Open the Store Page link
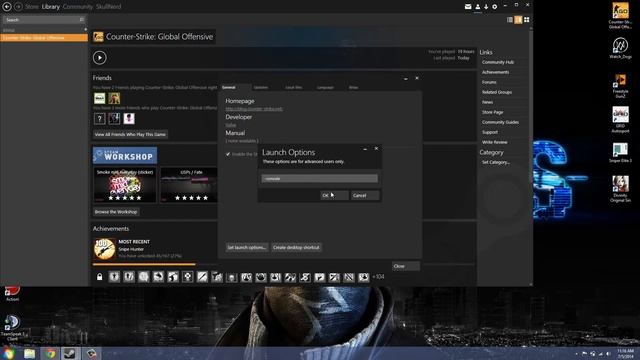640x360 pixels. click(492, 112)
